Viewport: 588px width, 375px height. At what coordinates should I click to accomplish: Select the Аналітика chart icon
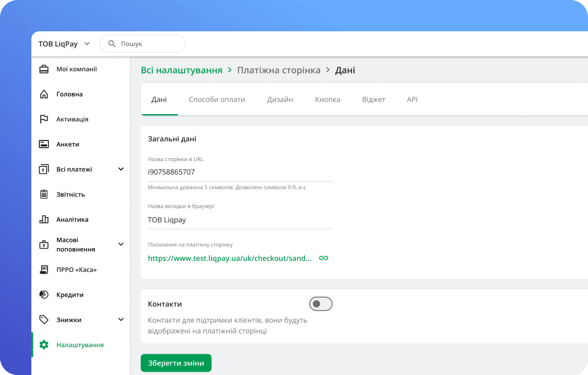pos(44,219)
